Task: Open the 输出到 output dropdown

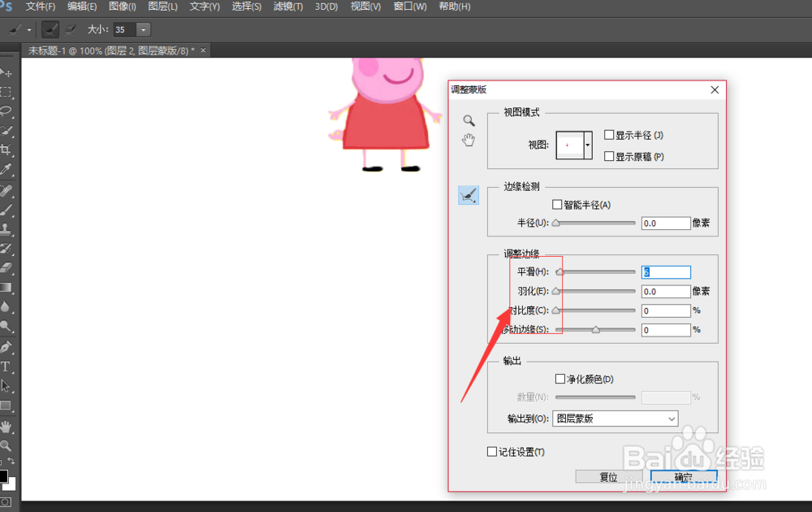Action: click(615, 418)
